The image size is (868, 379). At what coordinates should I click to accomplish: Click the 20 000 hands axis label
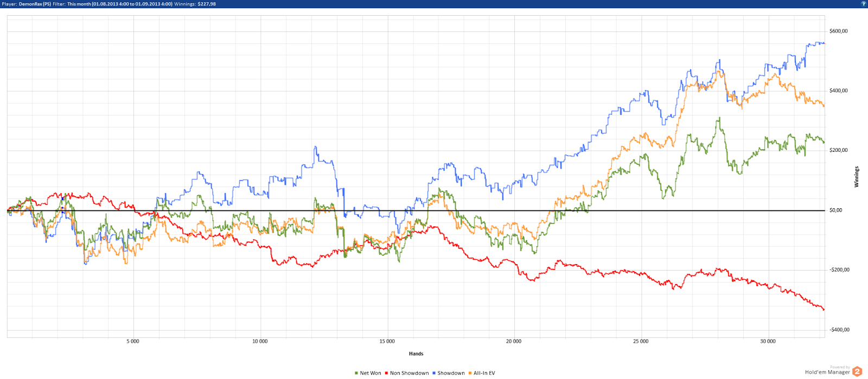coord(514,341)
